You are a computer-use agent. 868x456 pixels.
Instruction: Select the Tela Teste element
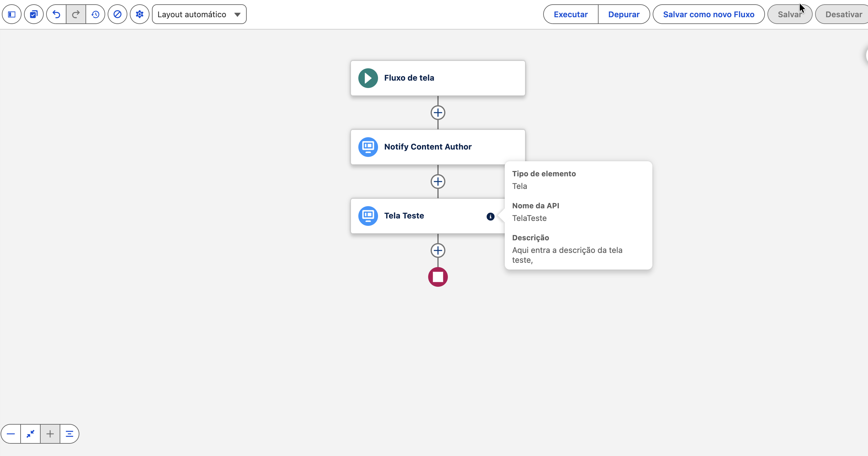tap(428, 216)
